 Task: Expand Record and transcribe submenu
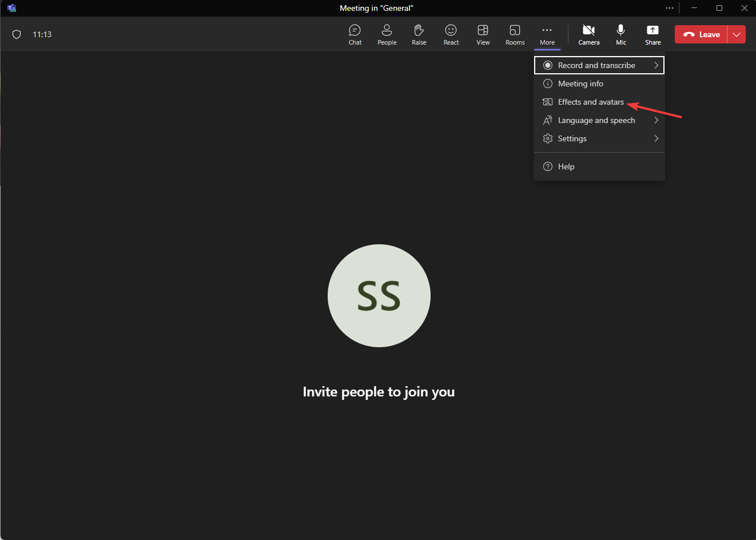[x=599, y=65]
